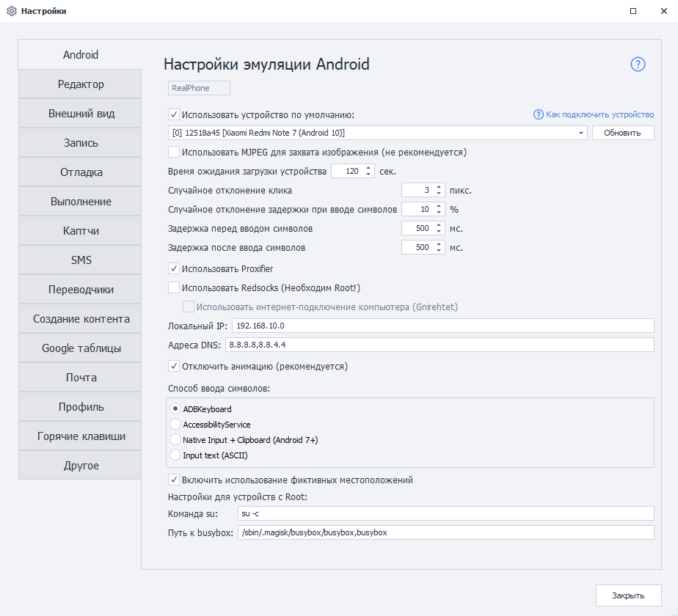Click the Адреса DNS input field

coord(439,345)
